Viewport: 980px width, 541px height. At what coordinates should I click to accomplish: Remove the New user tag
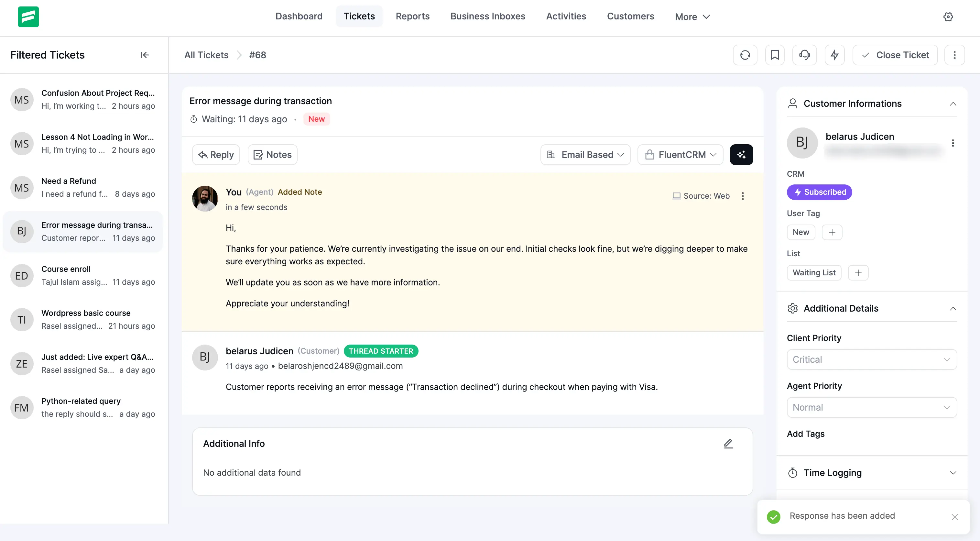(801, 232)
